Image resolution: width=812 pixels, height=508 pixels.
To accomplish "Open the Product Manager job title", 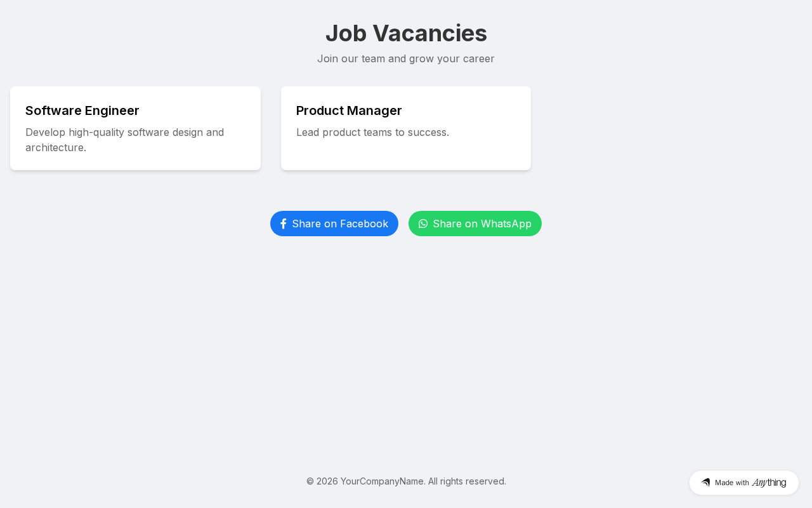I will tap(349, 110).
